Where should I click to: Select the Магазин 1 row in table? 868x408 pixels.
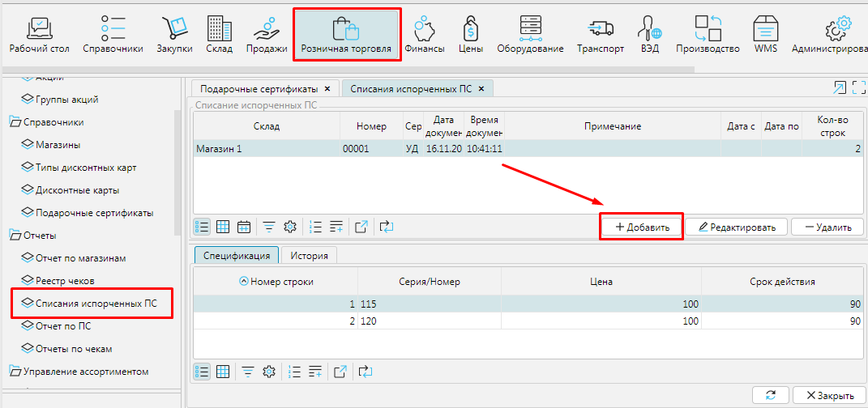click(x=267, y=149)
